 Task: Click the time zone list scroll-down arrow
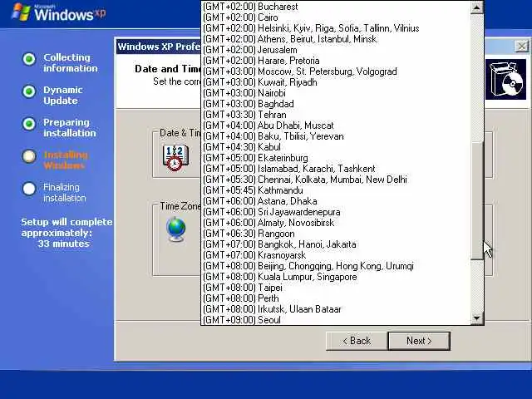[476, 318]
